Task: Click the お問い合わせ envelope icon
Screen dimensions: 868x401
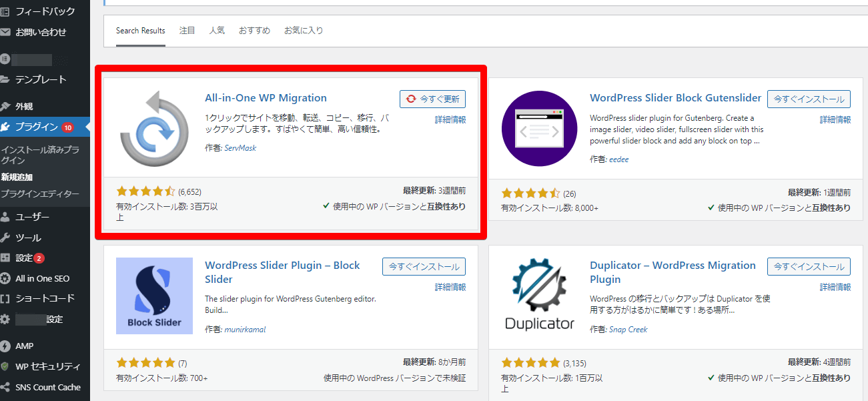Action: [x=5, y=32]
